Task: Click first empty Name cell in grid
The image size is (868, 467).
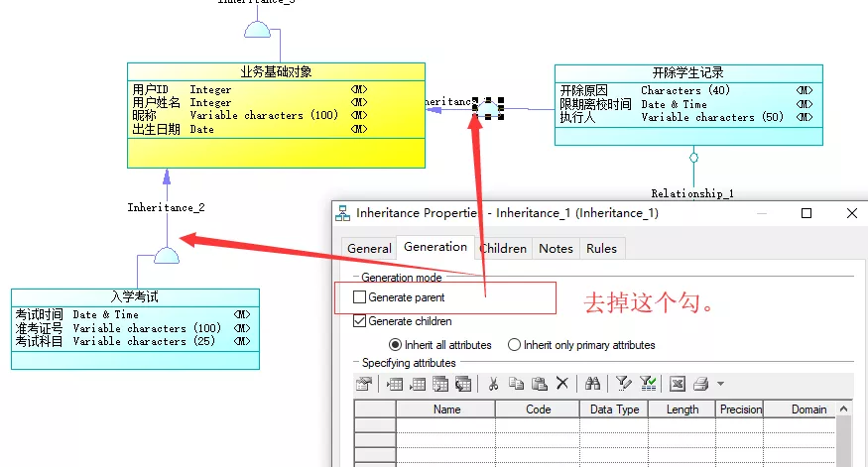Action: (x=445, y=425)
